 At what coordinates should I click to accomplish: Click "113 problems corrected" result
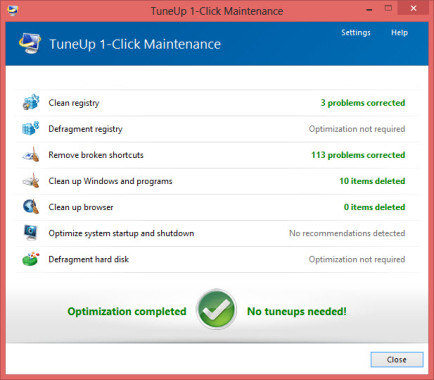tap(358, 155)
